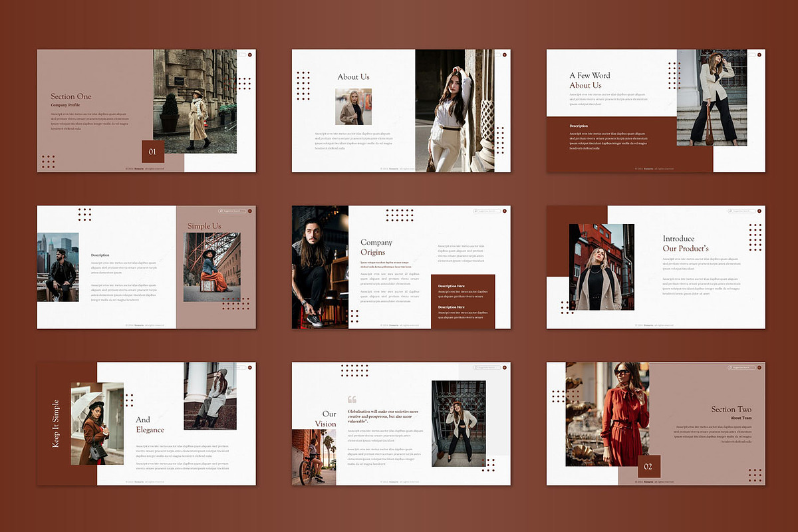Image resolution: width=798 pixels, height=532 pixels.
Task: Select the woman with umbrella photo
Action: pyautogui.click(x=97, y=424)
